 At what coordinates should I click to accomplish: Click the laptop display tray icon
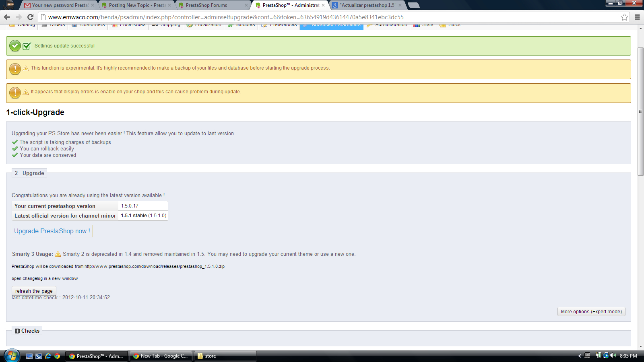[587, 356]
